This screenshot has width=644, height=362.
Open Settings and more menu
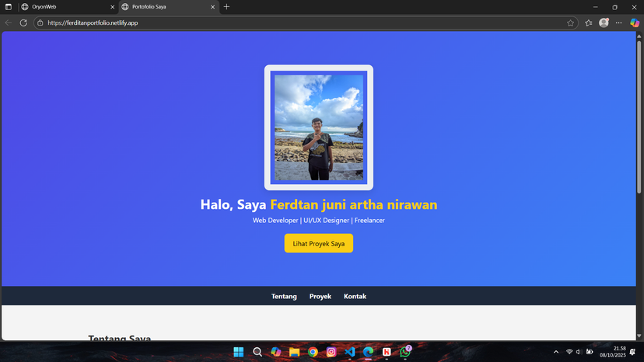coord(618,23)
